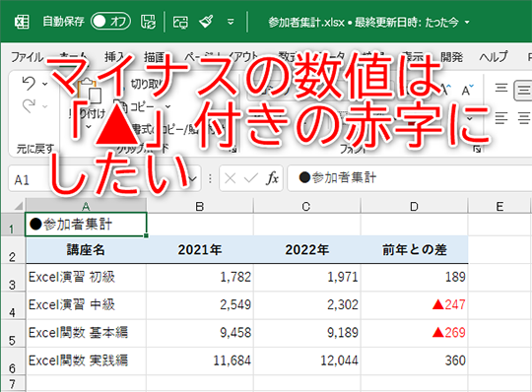Click cell Excel演習 中級
The image size is (532, 392).
click(x=86, y=305)
